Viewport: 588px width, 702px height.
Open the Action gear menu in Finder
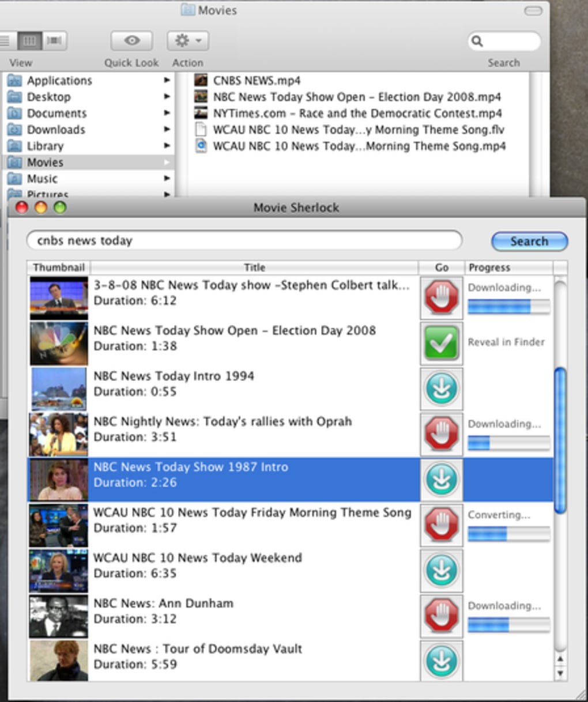tap(188, 41)
